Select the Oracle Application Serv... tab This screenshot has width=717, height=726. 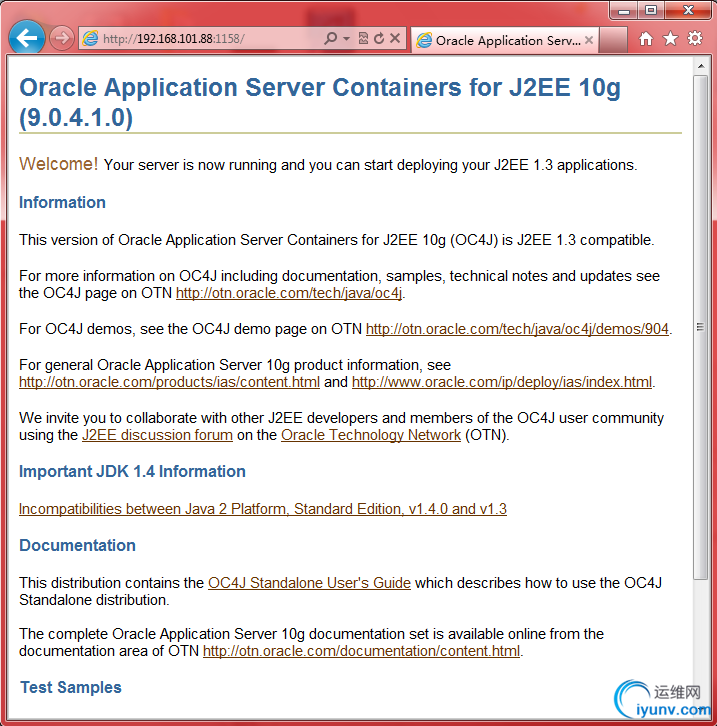(505, 40)
